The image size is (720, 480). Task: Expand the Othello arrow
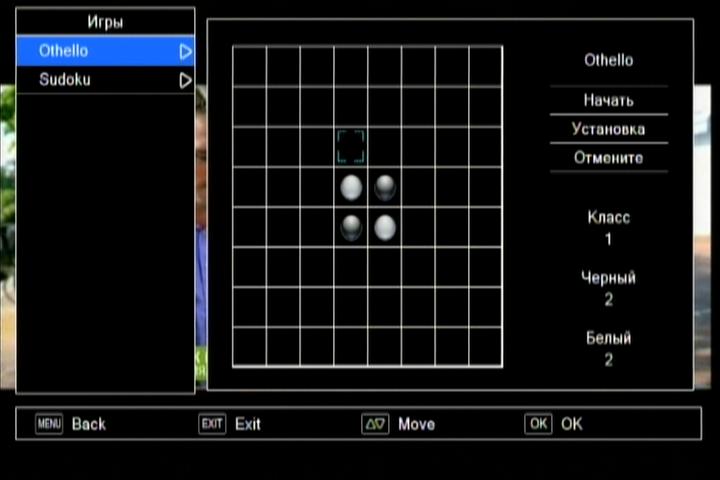185,51
